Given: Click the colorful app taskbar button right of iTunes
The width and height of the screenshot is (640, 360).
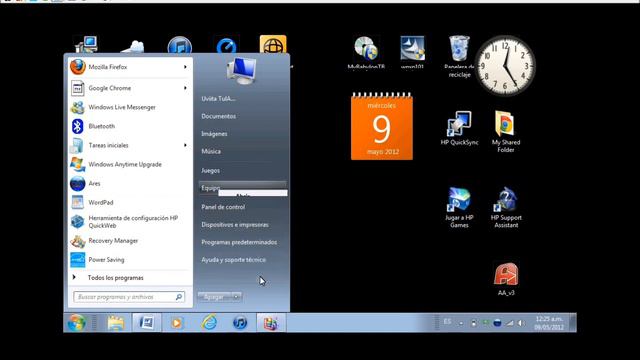Looking at the screenshot, I should click(x=271, y=323).
